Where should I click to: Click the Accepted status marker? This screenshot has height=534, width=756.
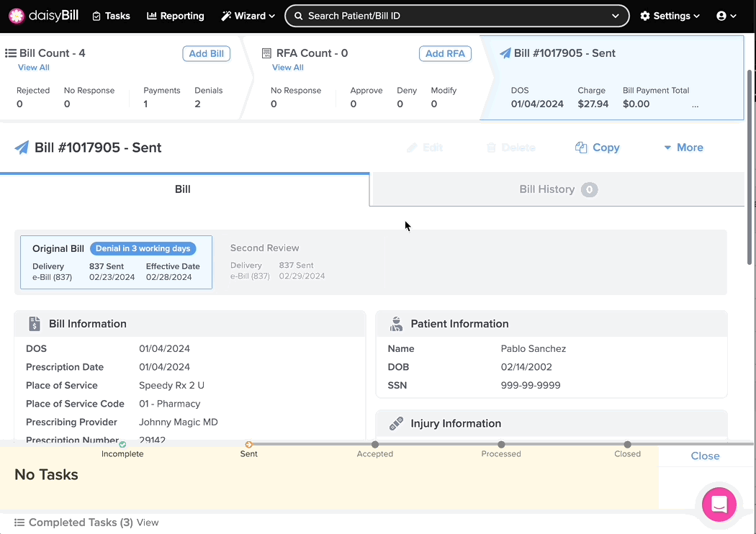pos(375,444)
